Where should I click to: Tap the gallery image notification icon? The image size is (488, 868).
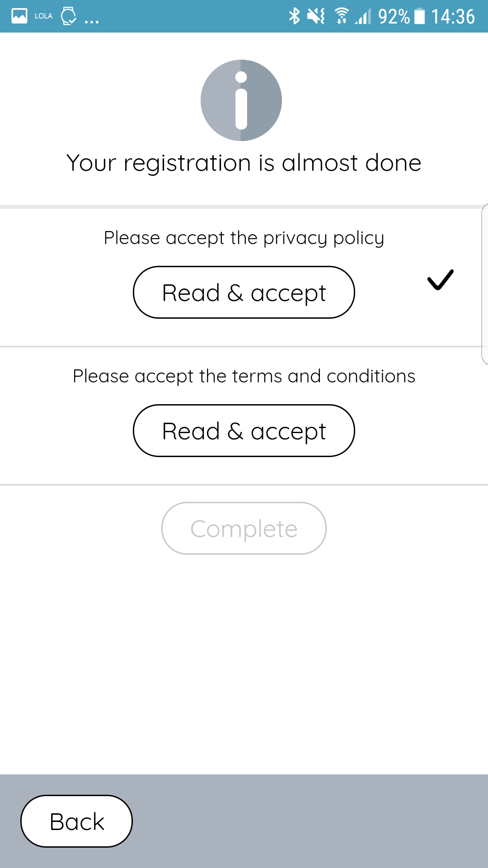pyautogui.click(x=19, y=16)
